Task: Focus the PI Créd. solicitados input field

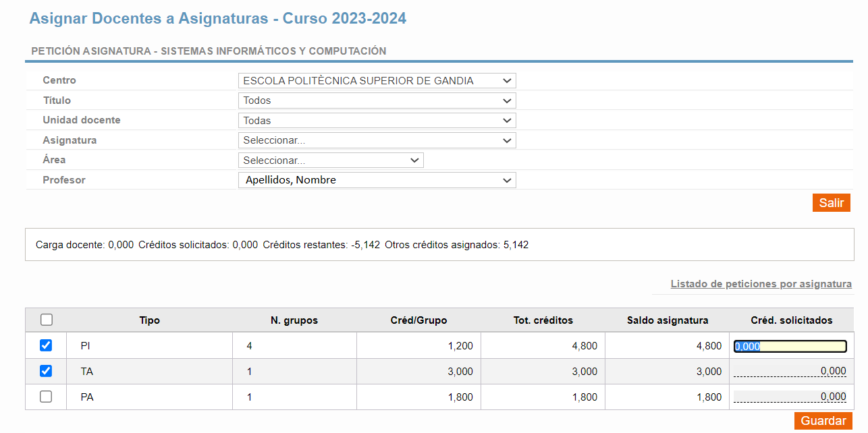Action: pos(790,346)
